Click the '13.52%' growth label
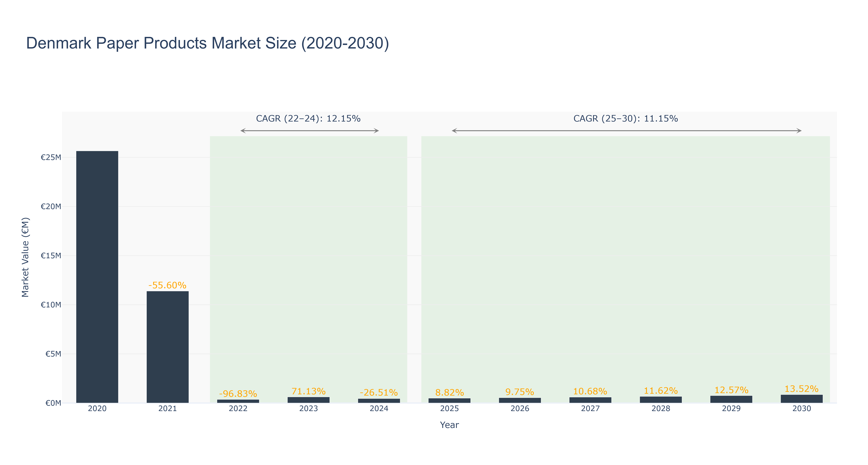The width and height of the screenshot is (868, 465). click(802, 389)
